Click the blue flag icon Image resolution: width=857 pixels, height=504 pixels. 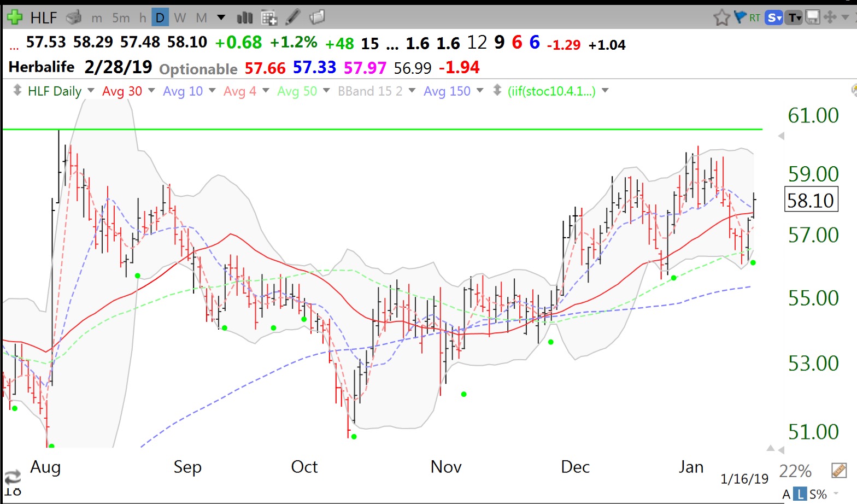pyautogui.click(x=740, y=17)
